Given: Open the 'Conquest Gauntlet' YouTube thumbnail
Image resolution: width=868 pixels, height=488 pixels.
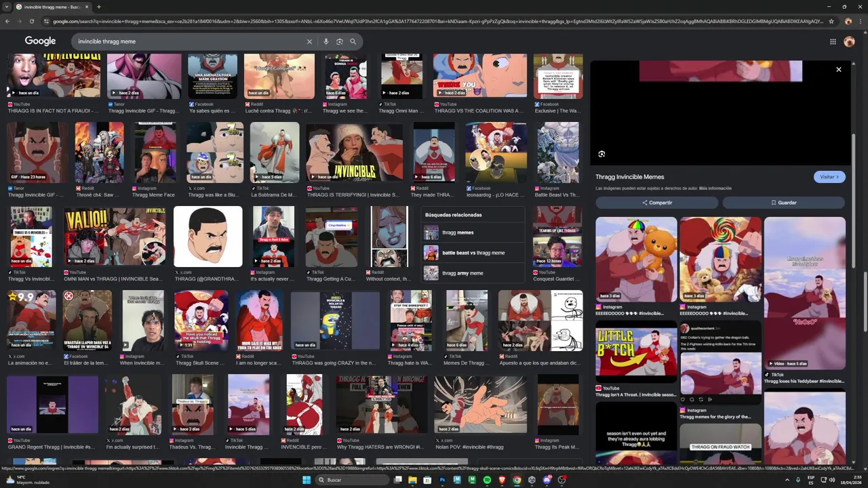Looking at the screenshot, I should point(557,237).
